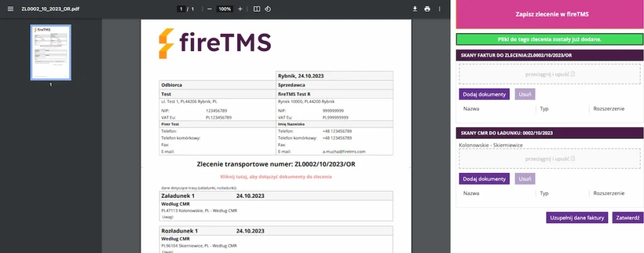The image size is (644, 253).
Task: Click the 100% zoom level field
Action: (225, 9)
